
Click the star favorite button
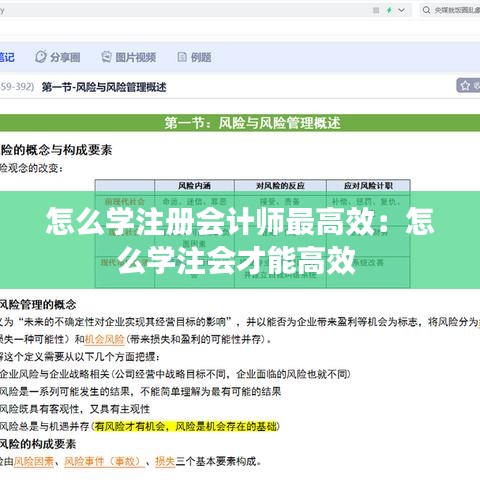click(x=468, y=86)
